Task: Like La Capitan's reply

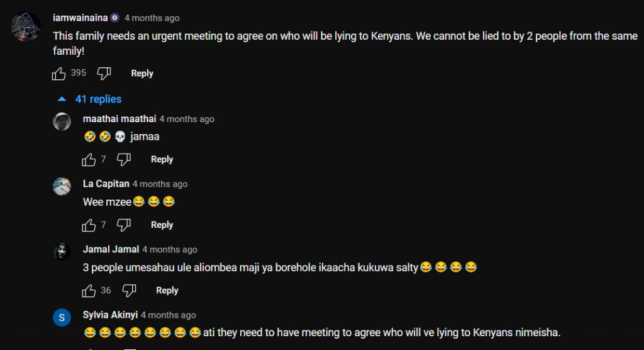Action: [89, 225]
